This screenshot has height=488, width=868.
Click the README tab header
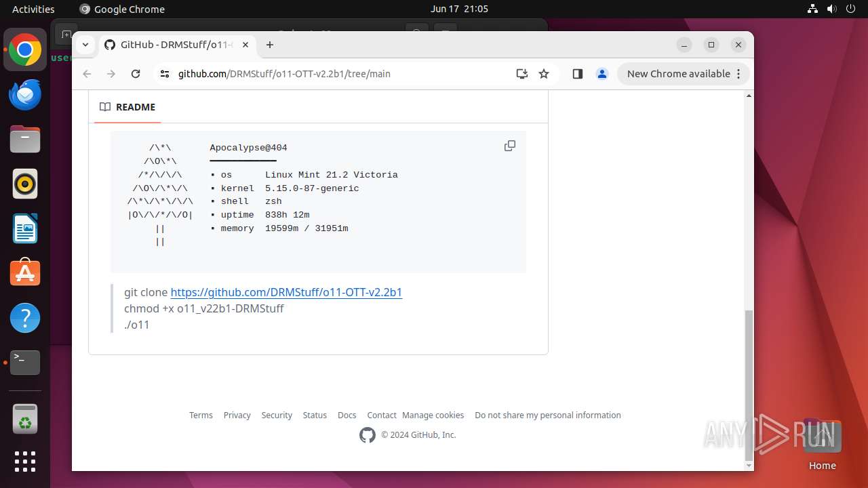[127, 107]
